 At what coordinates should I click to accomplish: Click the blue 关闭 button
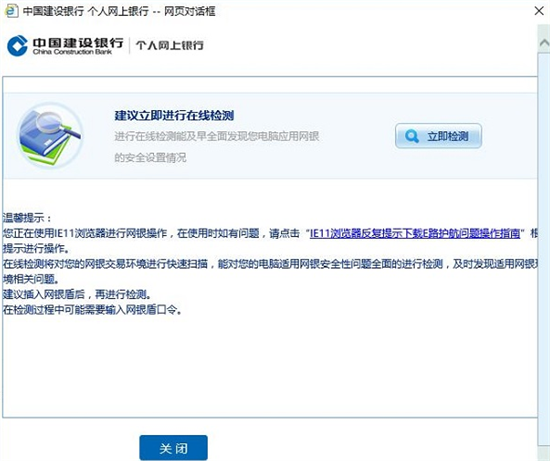[173, 448]
